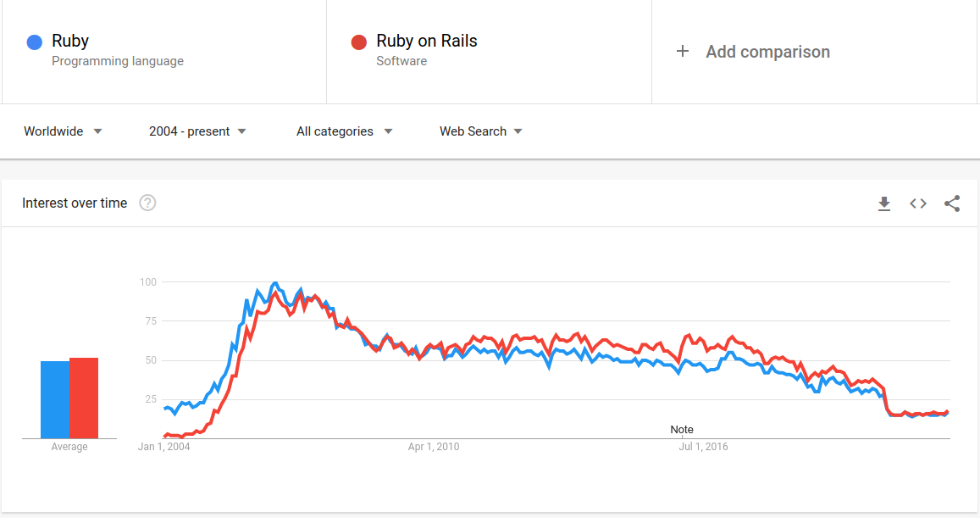Click the Jul 1, 2016 axis label

pos(704,447)
